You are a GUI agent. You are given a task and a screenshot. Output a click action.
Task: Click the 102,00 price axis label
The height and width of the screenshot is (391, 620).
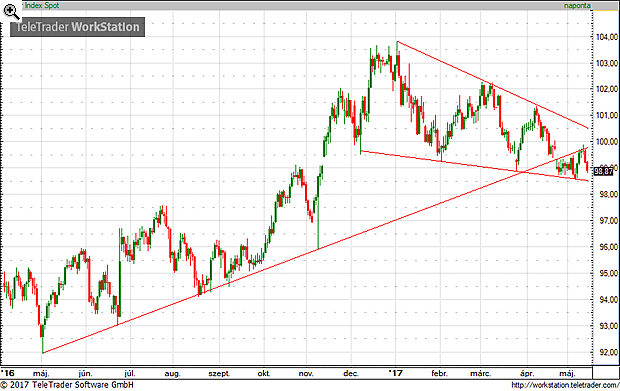pyautogui.click(x=607, y=89)
